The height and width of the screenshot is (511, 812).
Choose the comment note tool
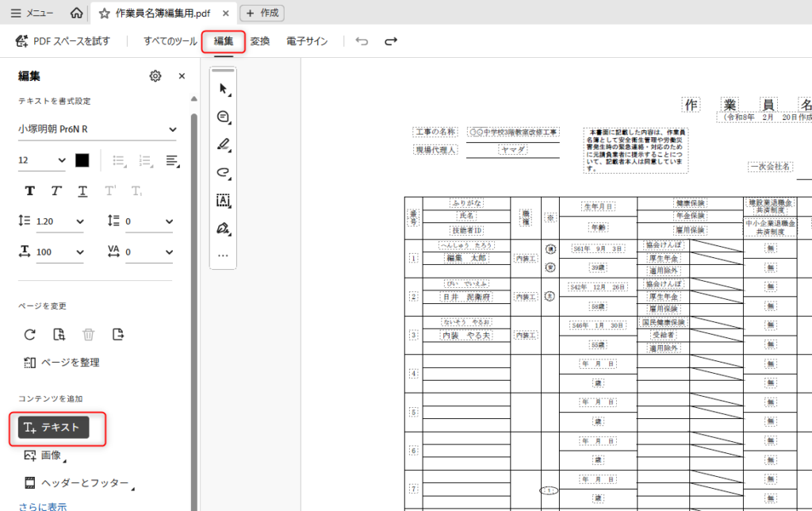(x=223, y=117)
